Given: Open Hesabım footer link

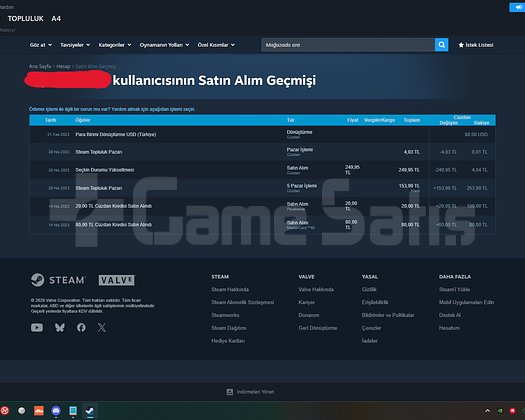Looking at the screenshot, I should point(449,328).
